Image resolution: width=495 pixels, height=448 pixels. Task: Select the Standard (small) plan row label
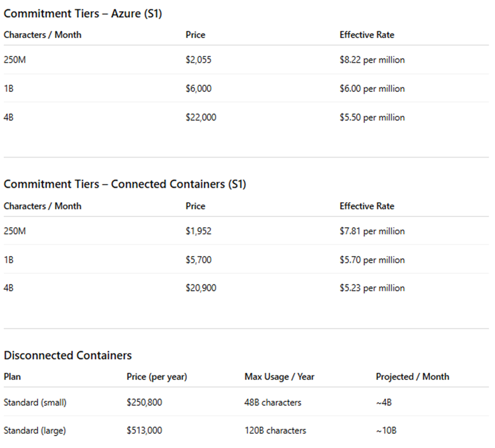pyautogui.click(x=35, y=402)
